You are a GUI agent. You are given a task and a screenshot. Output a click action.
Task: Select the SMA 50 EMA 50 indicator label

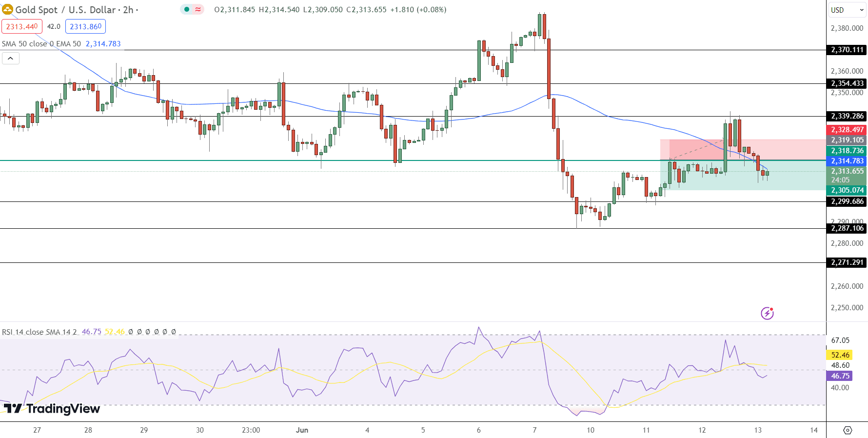tap(41, 44)
